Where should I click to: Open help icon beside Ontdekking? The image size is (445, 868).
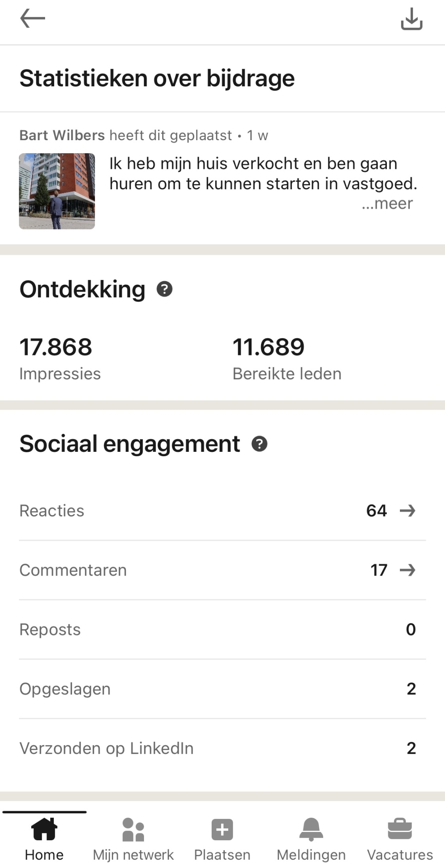pyautogui.click(x=164, y=289)
